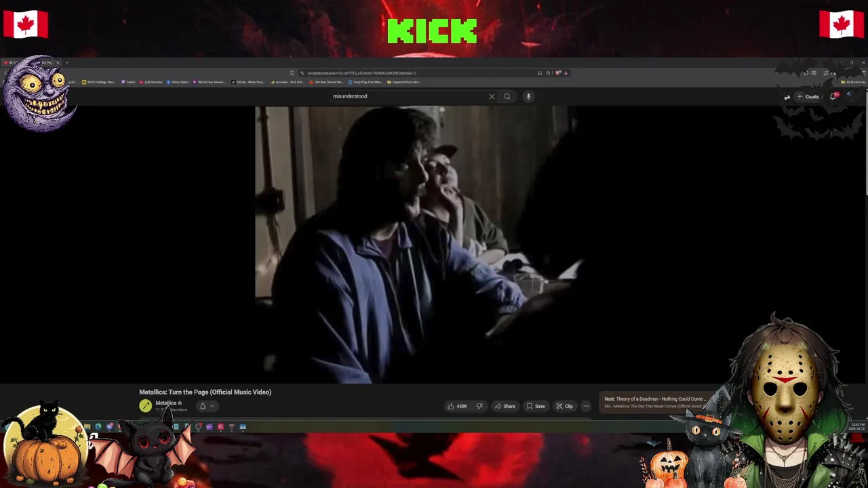Close the active YouTube browser tab
Viewport: 868px width, 488px height.
pyautogui.click(x=58, y=62)
